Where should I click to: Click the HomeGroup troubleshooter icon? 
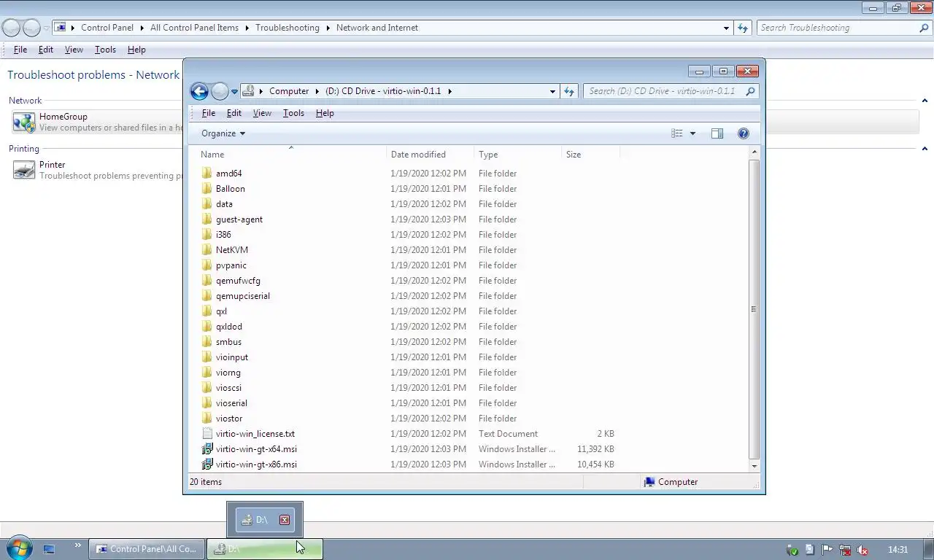tap(24, 122)
